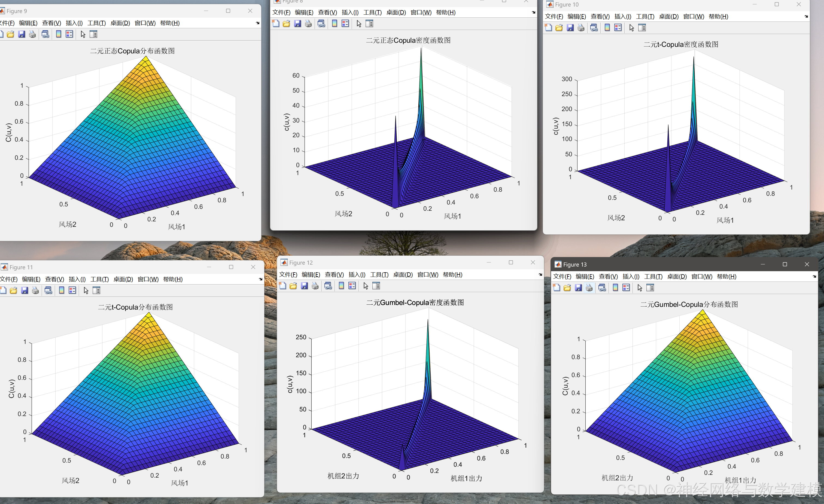Screen dimensions: 824x504
Task: Open folder icon in Figure 8 toolbar
Action: point(287,24)
